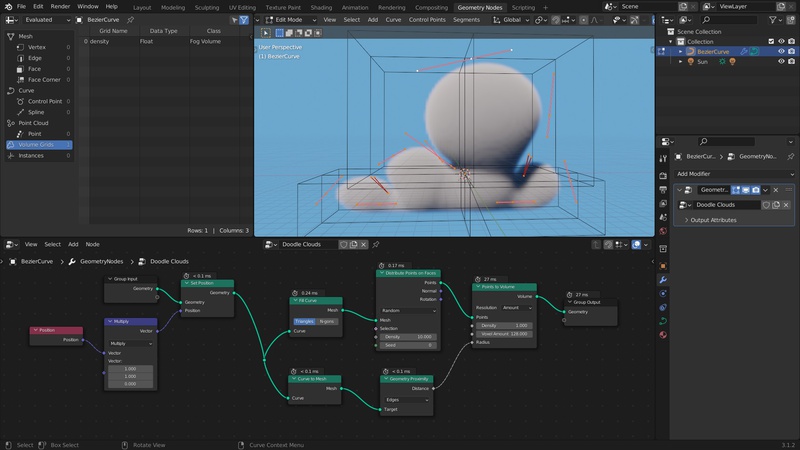The width and height of the screenshot is (800, 450).
Task: Expand the Output Attributes section
Action: coord(713,220)
